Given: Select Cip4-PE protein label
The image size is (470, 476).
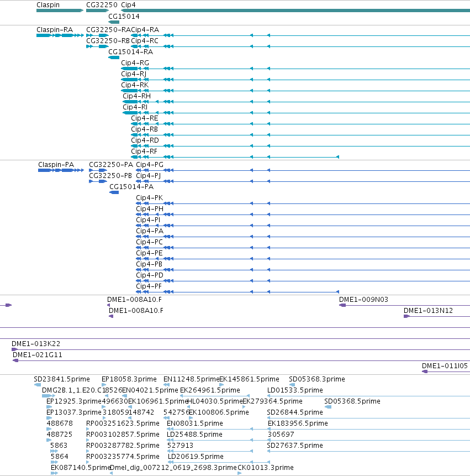Looking at the screenshot, I should (x=149, y=253).
